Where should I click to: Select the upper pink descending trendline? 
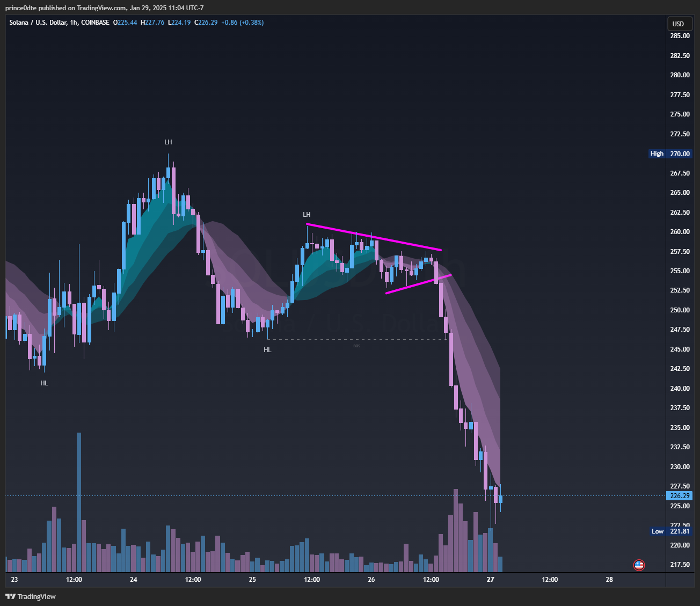tap(374, 237)
